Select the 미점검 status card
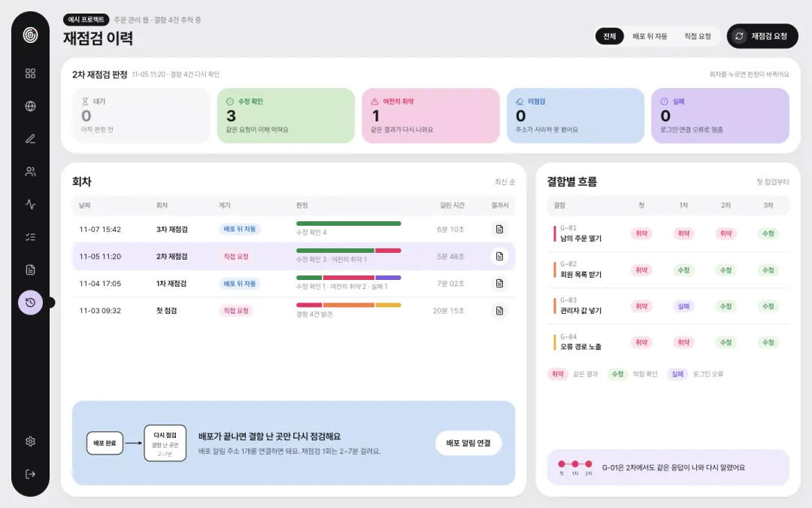812x508 pixels. coord(575,116)
